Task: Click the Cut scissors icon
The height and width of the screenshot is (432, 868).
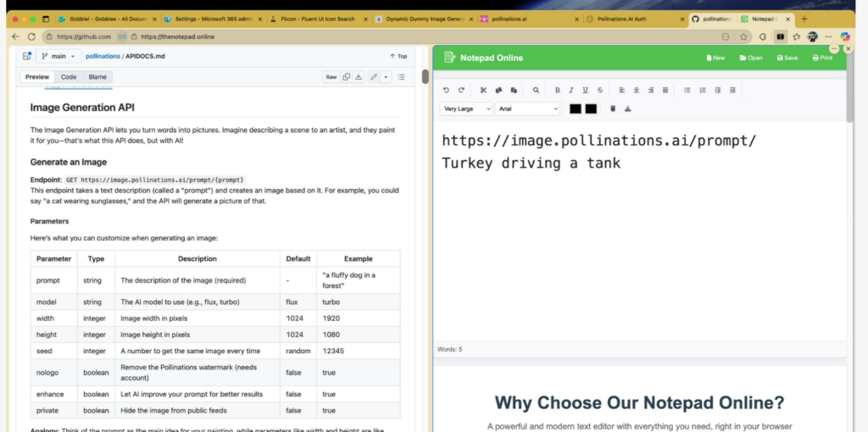Action: 483,90
